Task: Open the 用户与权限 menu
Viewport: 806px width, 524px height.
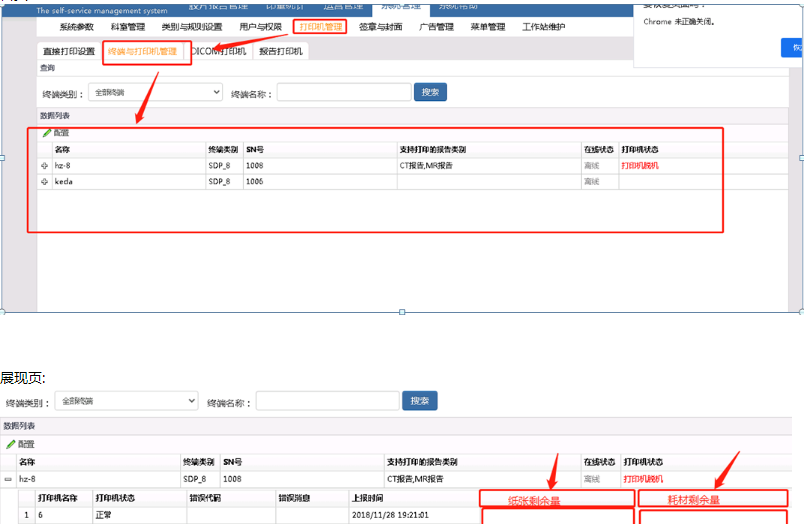Action: [x=260, y=27]
